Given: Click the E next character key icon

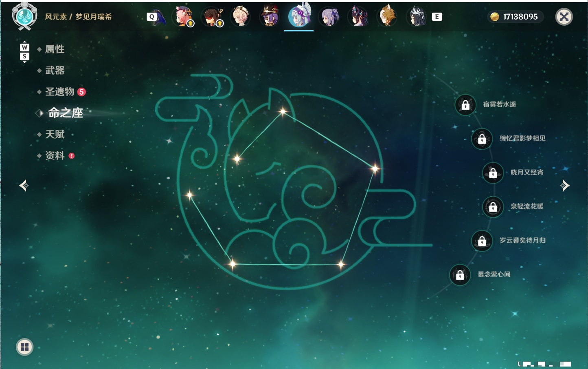Looking at the screenshot, I should click(437, 17).
